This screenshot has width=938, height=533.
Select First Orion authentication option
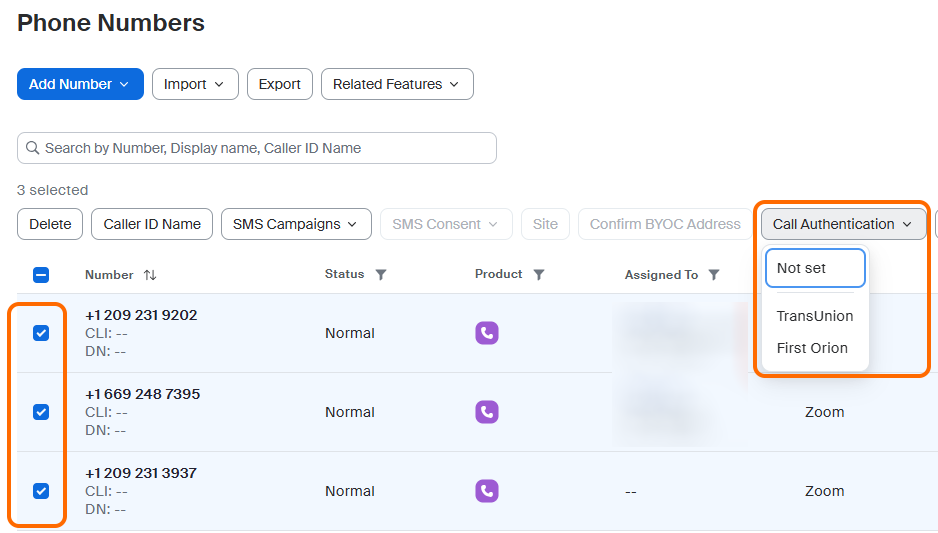811,348
